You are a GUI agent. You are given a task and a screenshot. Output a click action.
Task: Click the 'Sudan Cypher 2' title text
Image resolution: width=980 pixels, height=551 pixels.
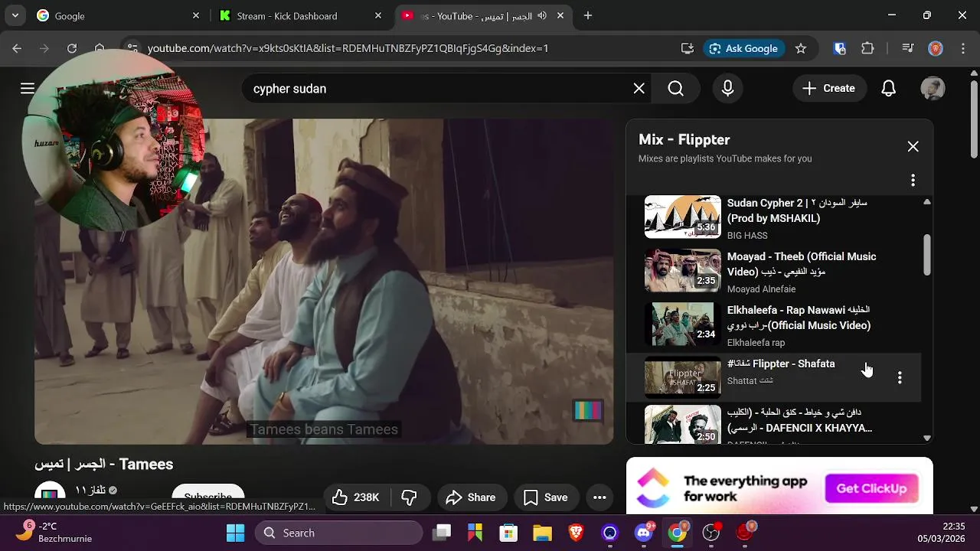(x=797, y=210)
